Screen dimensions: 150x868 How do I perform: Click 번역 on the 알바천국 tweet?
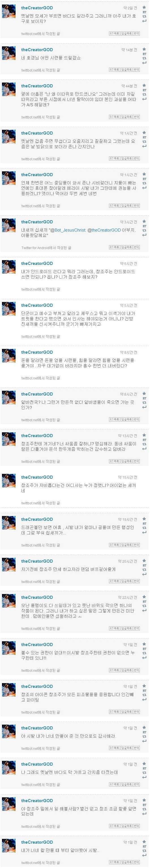pos(136,420)
